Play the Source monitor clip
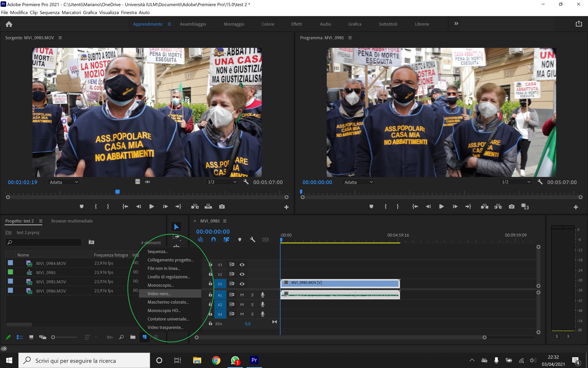This screenshot has width=588, height=368. coord(152,207)
